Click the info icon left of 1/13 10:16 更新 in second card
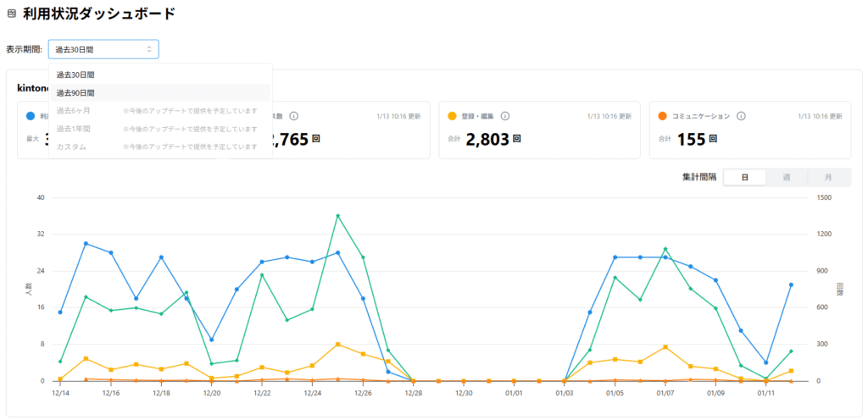 tap(293, 116)
